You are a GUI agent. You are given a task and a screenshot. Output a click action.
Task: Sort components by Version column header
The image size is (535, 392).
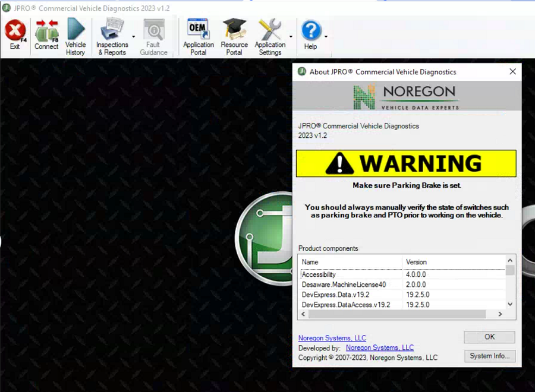454,262
